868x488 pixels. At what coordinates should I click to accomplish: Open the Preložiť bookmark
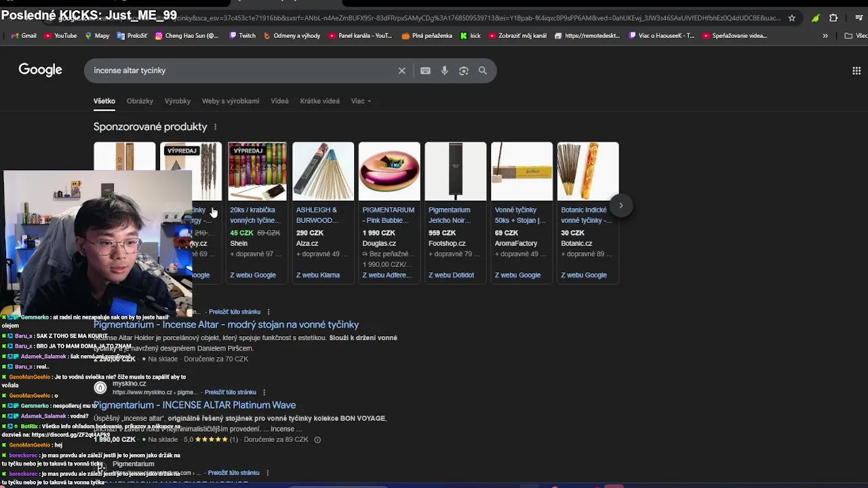click(x=132, y=36)
